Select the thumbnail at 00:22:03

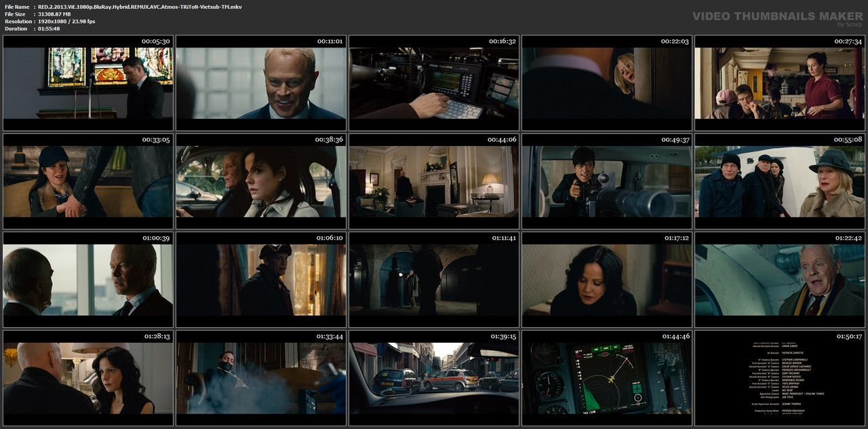pyautogui.click(x=607, y=83)
